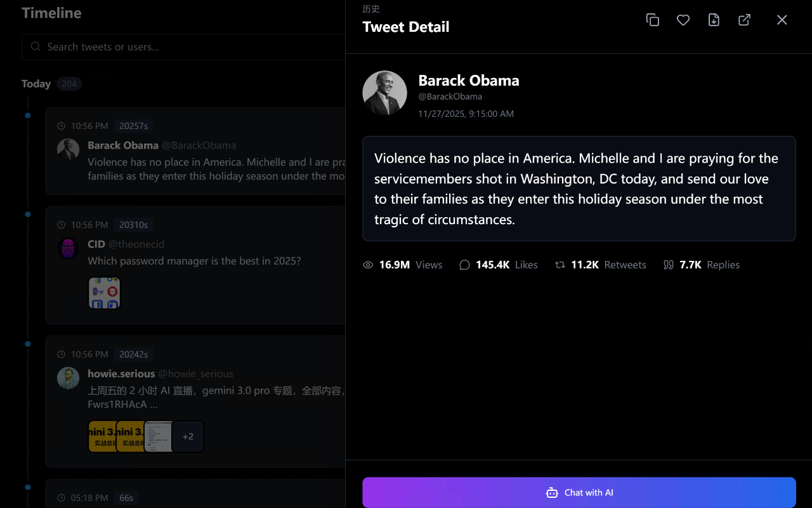Click the tweet text box in Tweet Detail
The height and width of the screenshot is (508, 812).
pos(579,189)
